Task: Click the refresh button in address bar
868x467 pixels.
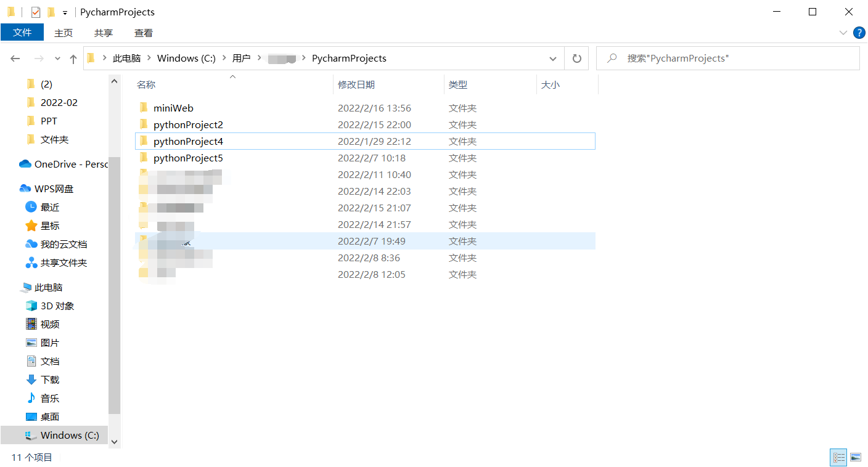Action: pos(577,59)
